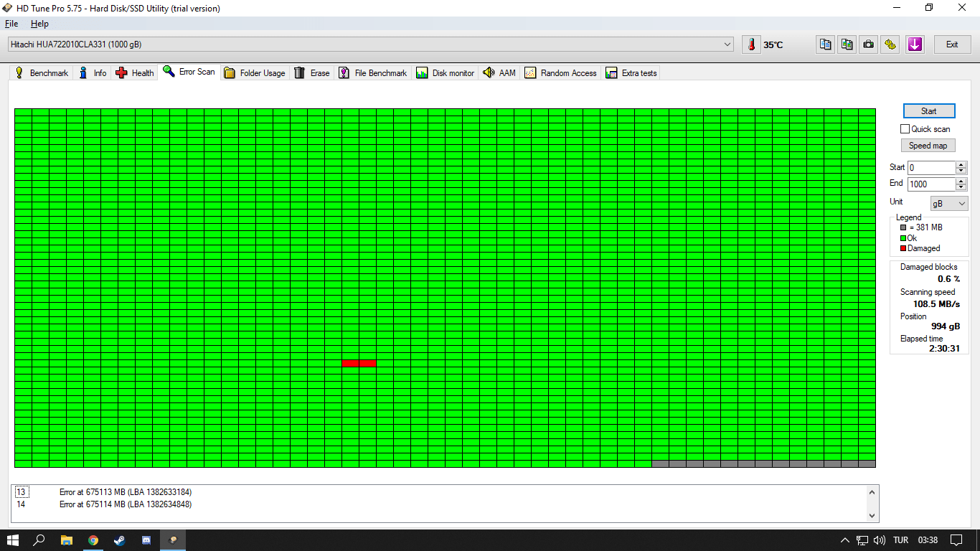Open the Windows notification center
The width and height of the screenshot is (980, 551).
point(956,540)
